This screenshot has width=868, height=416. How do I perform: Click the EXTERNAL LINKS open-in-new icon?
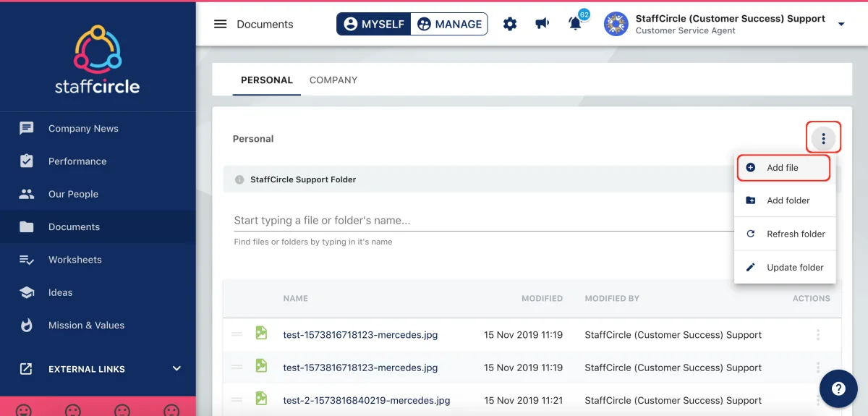click(26, 369)
